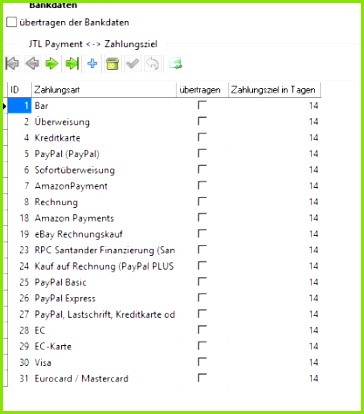The image size is (364, 414).
Task: Select the EC-Karte row
Action: pos(164,346)
